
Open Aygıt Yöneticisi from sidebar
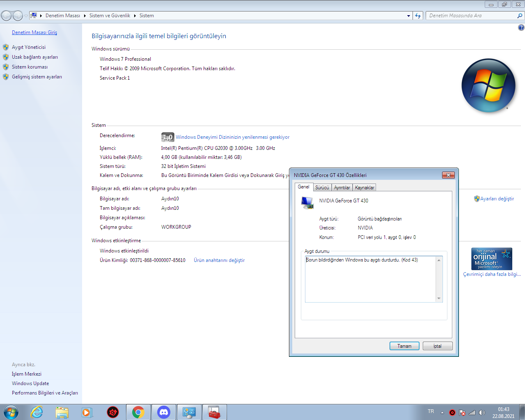[x=29, y=47]
